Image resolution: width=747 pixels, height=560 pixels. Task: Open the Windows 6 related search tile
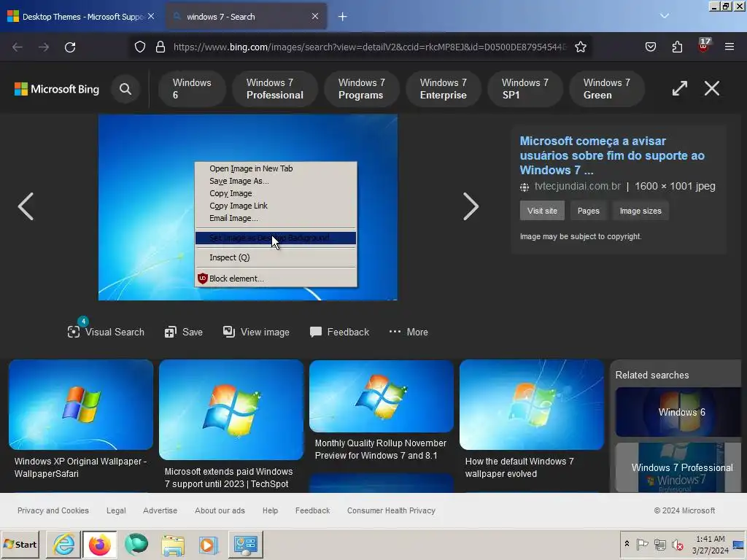pyautogui.click(x=678, y=413)
